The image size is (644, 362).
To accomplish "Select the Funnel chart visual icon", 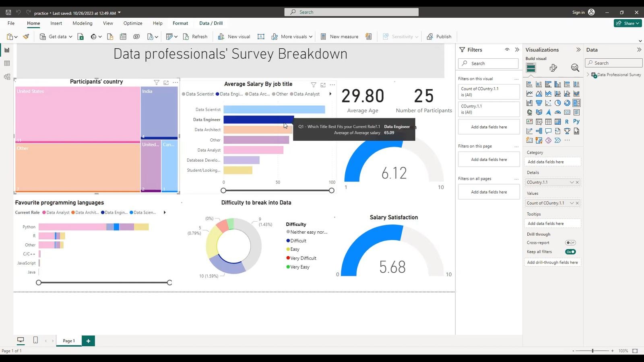I will (539, 103).
